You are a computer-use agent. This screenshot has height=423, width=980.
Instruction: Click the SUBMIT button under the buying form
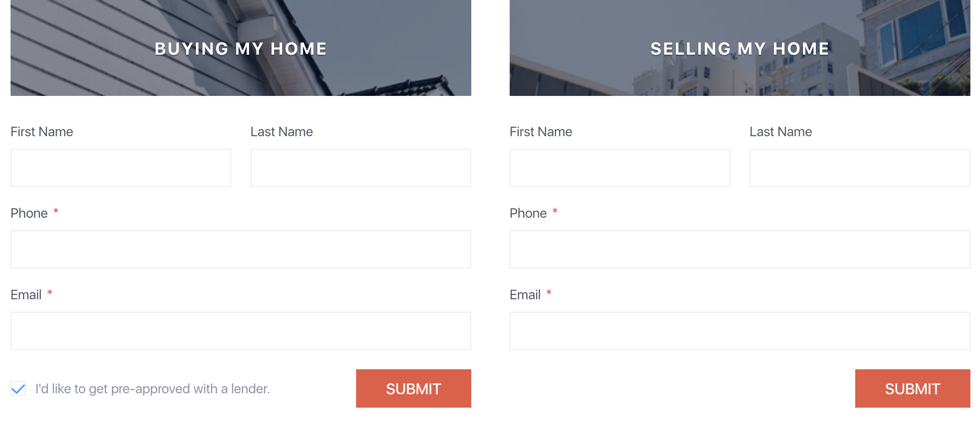[x=413, y=388]
